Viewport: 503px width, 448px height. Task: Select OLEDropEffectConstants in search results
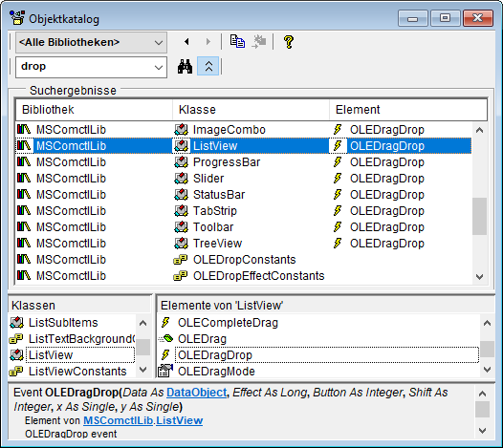tap(244, 276)
